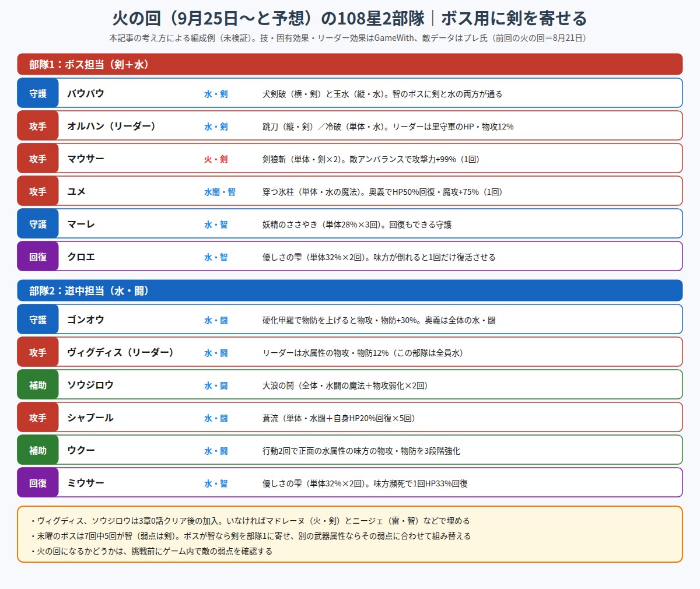This screenshot has height=589, width=700.
Task: Click the 補助 badge on ウクー's row
Action: click(x=38, y=450)
